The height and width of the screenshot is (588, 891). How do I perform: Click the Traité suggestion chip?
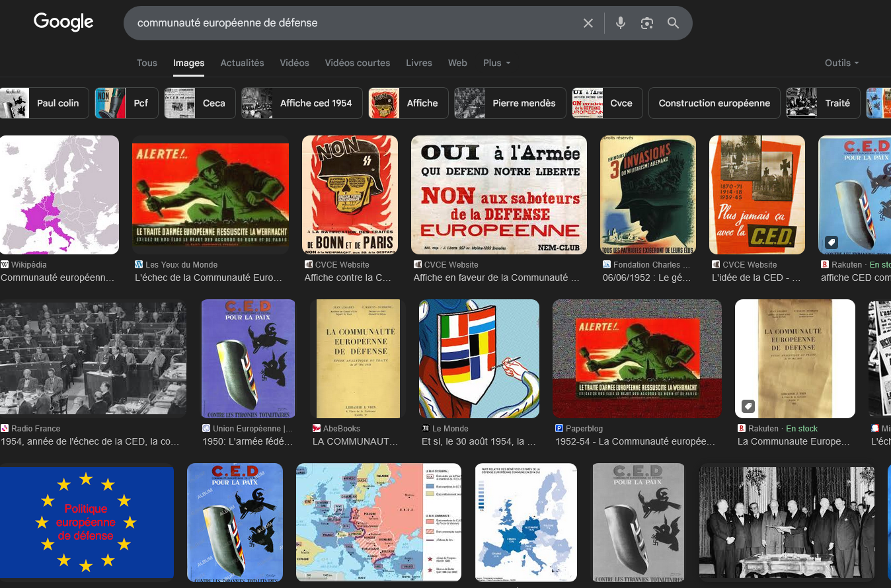click(823, 103)
